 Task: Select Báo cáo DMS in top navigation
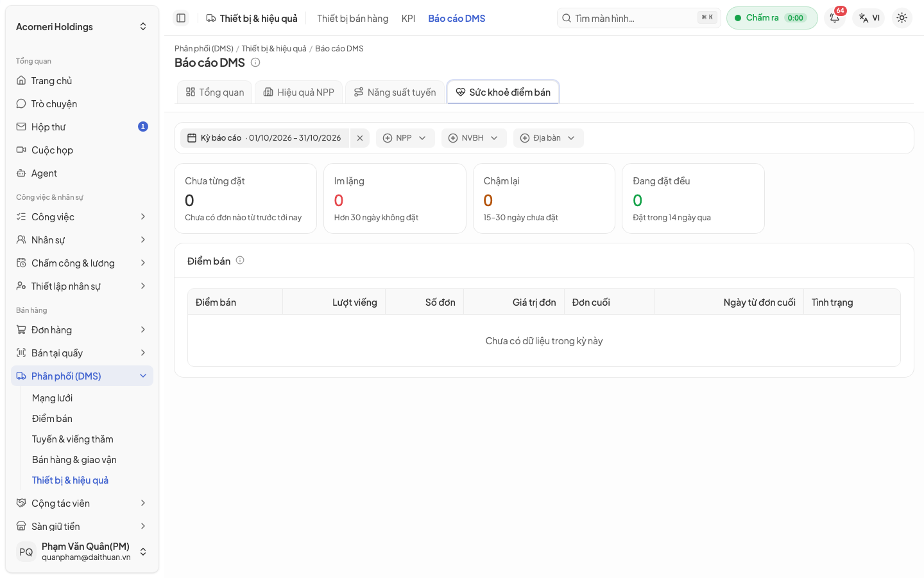[457, 19]
